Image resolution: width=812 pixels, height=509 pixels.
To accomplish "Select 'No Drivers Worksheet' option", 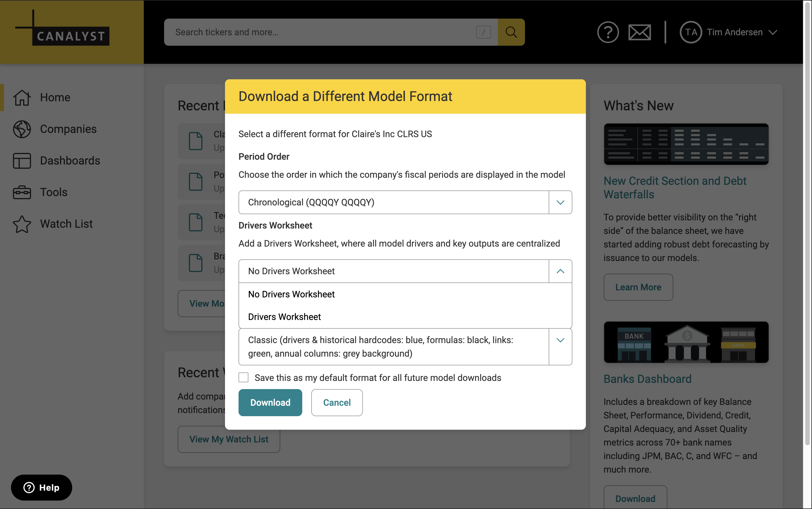I will coord(291,294).
